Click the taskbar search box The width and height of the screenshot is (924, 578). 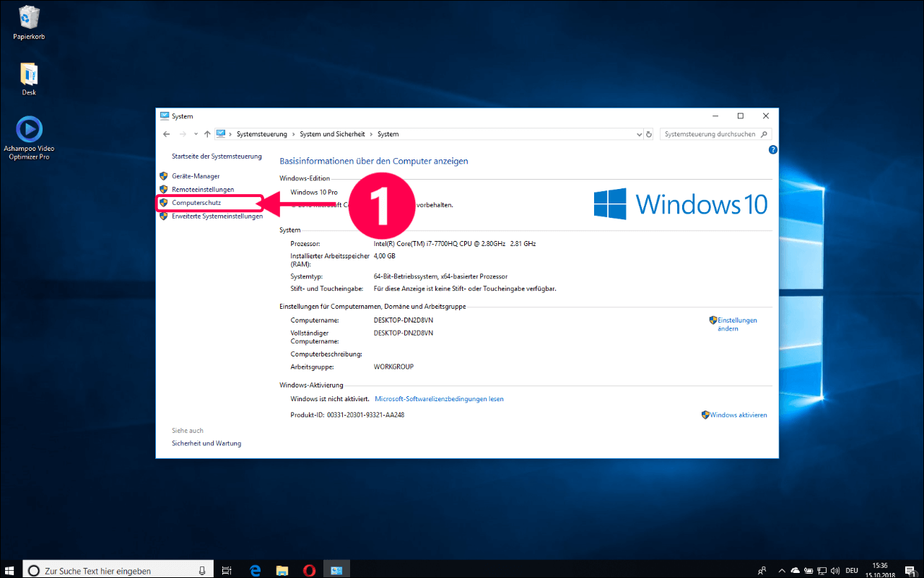[x=118, y=570]
